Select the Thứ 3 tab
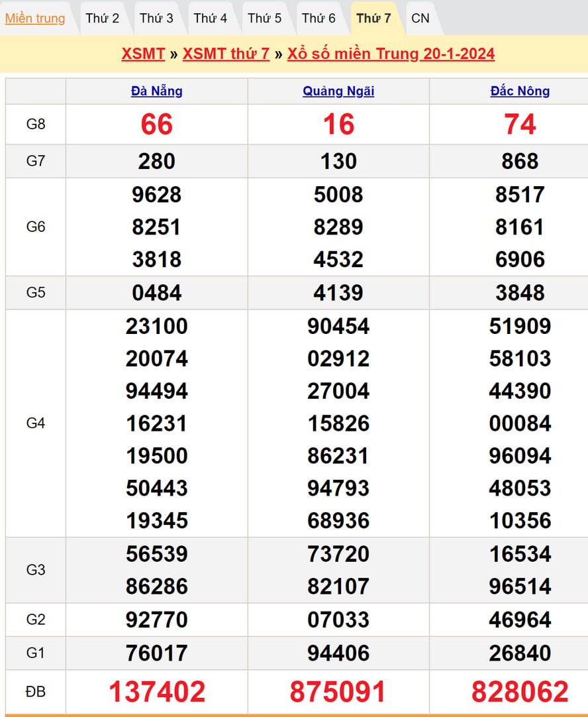The image size is (588, 717). (156, 19)
